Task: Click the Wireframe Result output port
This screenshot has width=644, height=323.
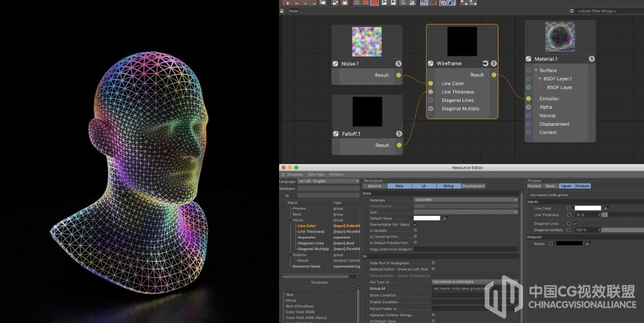Action: click(494, 75)
